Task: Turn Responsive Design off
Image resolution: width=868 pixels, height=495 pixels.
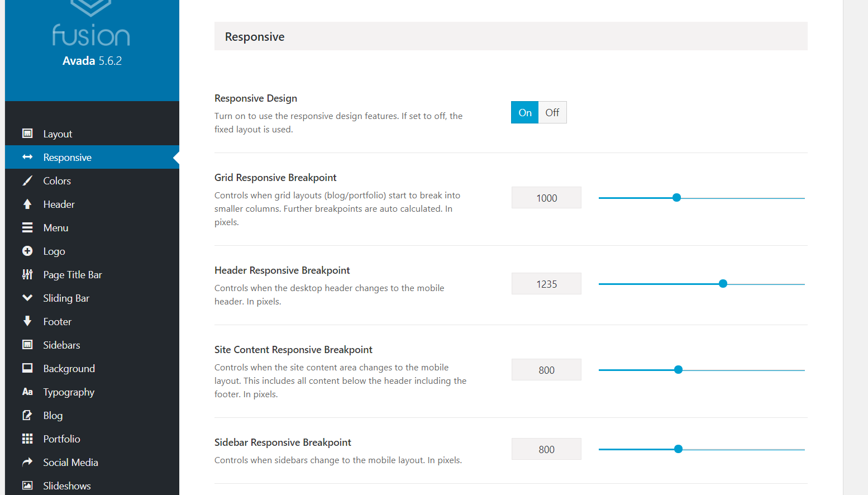Action: coord(552,112)
